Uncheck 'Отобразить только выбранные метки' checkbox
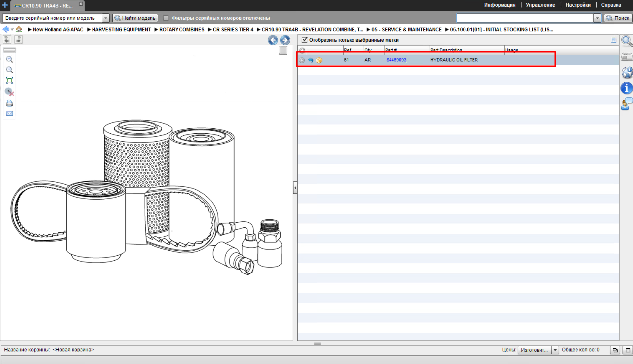The height and width of the screenshot is (364, 633). pos(304,40)
